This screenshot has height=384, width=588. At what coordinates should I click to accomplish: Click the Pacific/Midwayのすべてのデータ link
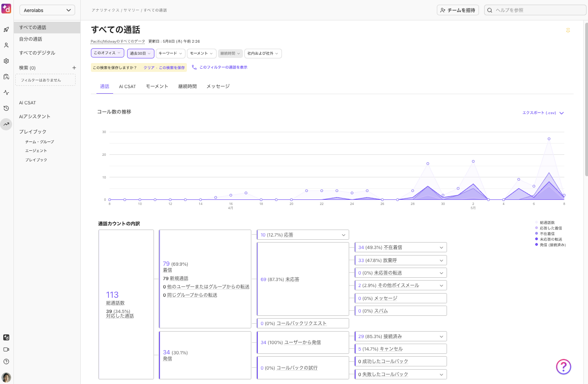[118, 41]
